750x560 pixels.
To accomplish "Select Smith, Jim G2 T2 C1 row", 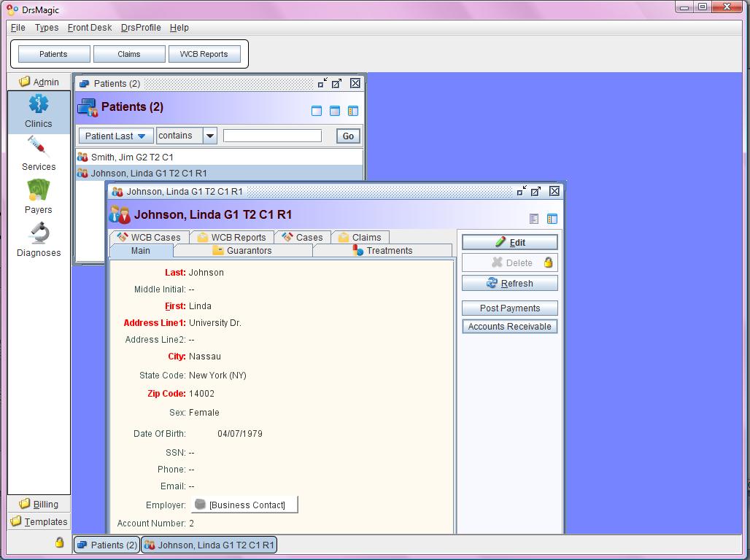I will (220, 157).
